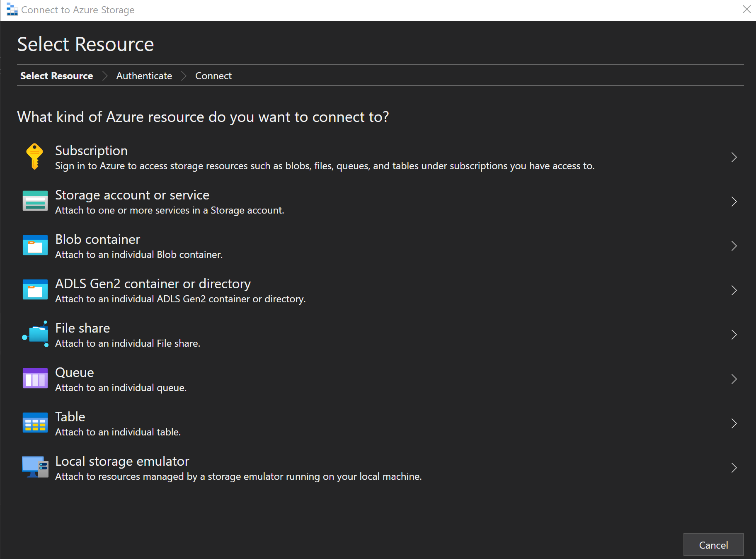Click the Blob container icon

tap(35, 245)
